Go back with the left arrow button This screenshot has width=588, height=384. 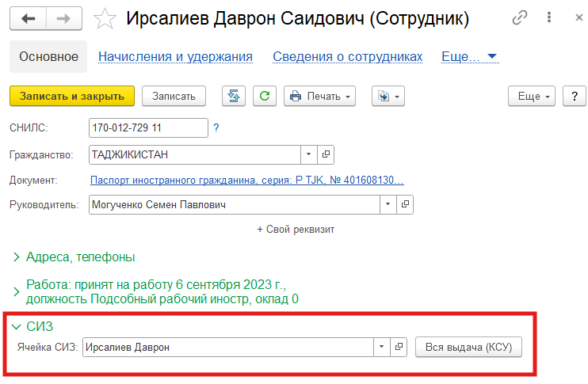(x=28, y=18)
